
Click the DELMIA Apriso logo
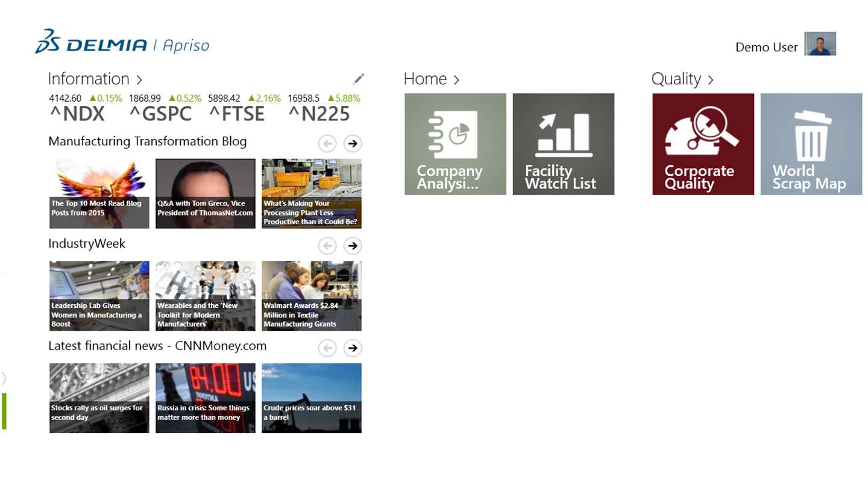click(x=122, y=42)
